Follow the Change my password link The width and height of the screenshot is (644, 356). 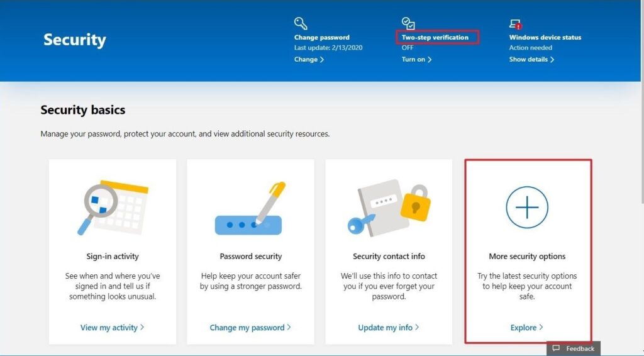[250, 328]
